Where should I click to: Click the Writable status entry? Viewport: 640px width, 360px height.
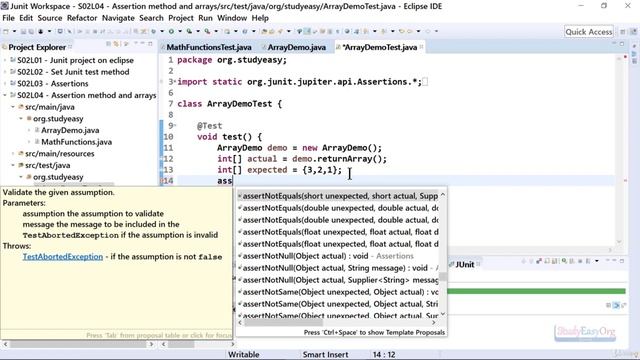click(x=244, y=354)
